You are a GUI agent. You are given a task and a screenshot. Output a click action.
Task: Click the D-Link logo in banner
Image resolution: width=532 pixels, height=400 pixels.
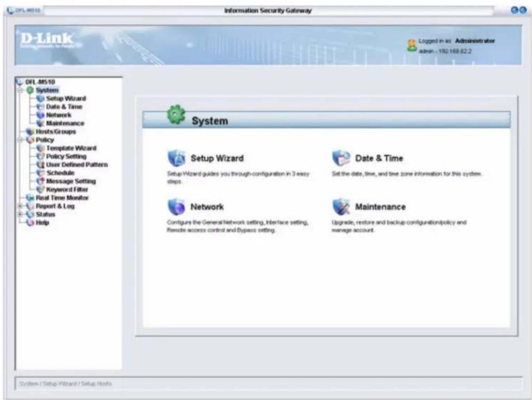coord(47,39)
